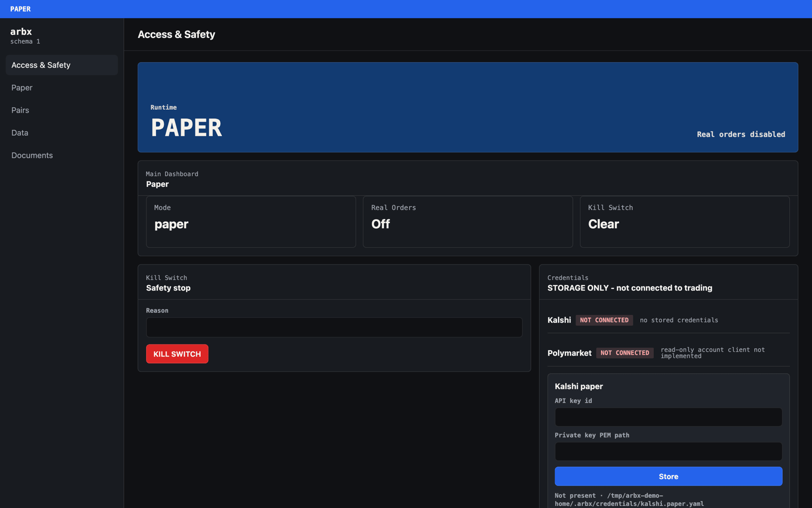Click the Kalshi provider name
The image size is (812, 508).
(x=559, y=320)
